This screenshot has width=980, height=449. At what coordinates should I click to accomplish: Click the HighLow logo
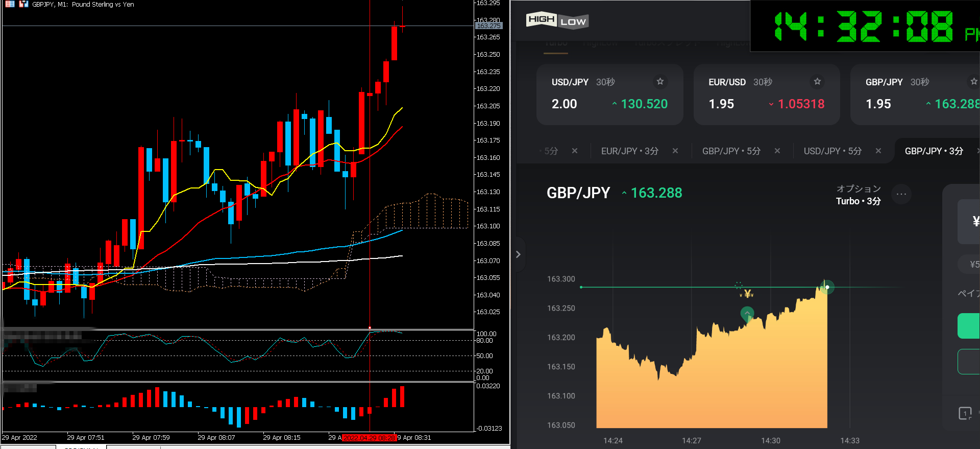(557, 21)
